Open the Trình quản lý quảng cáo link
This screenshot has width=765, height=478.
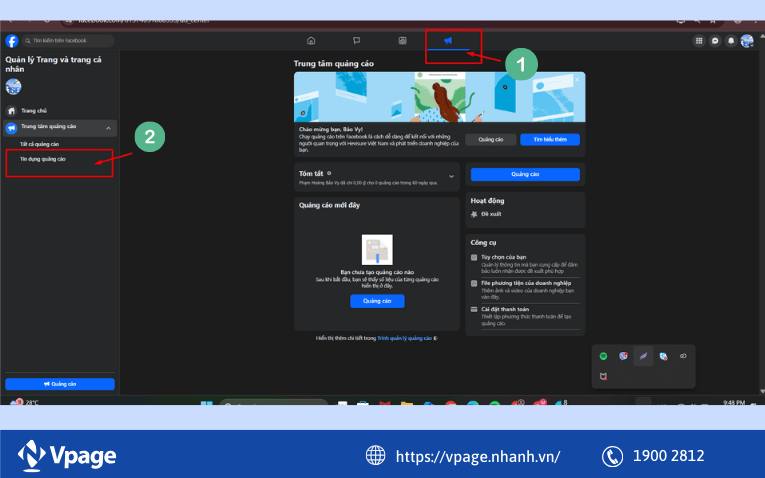click(404, 338)
